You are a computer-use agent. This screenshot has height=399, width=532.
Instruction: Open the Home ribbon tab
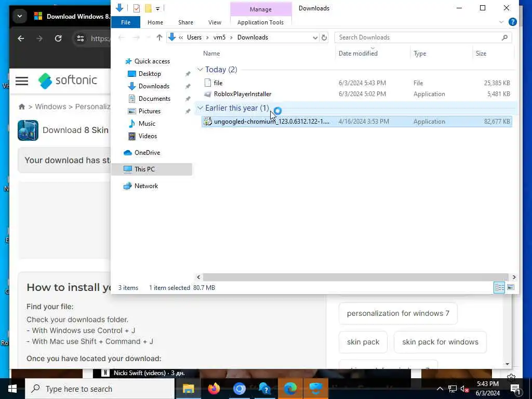click(155, 22)
